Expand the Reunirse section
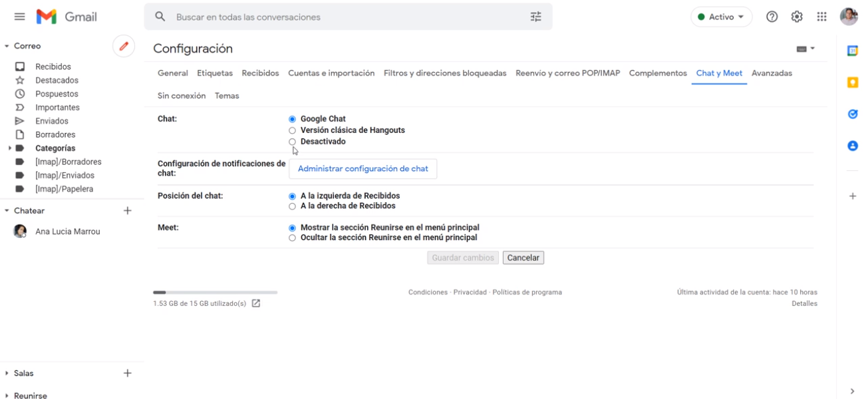Screen dimensions: 868x399 point(7,395)
